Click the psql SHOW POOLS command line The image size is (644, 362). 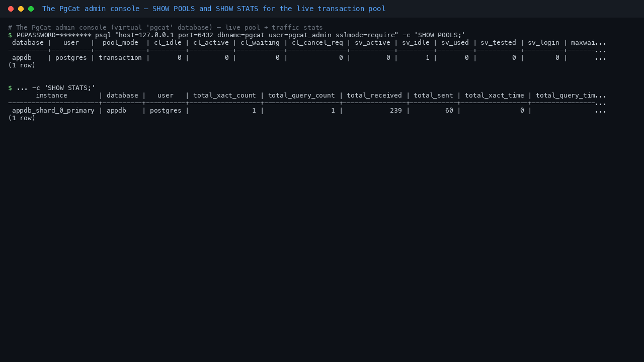(x=236, y=35)
